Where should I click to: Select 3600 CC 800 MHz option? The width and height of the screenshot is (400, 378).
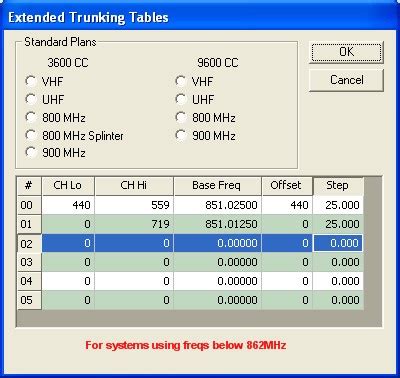pyautogui.click(x=31, y=117)
